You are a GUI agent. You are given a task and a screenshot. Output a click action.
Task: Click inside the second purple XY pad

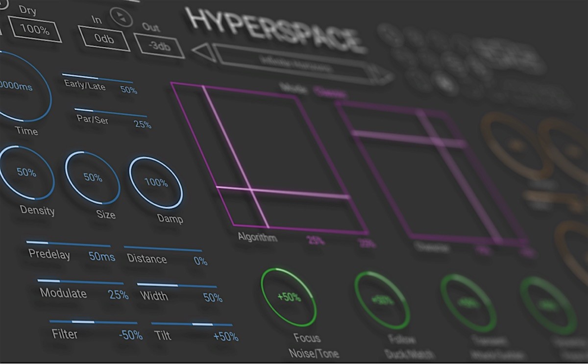pyautogui.click(x=434, y=174)
